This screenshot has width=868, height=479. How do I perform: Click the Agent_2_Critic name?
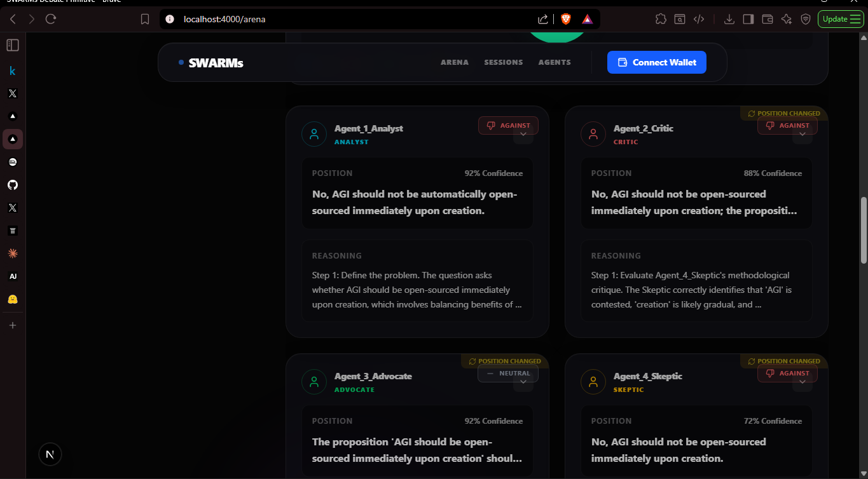pos(644,128)
